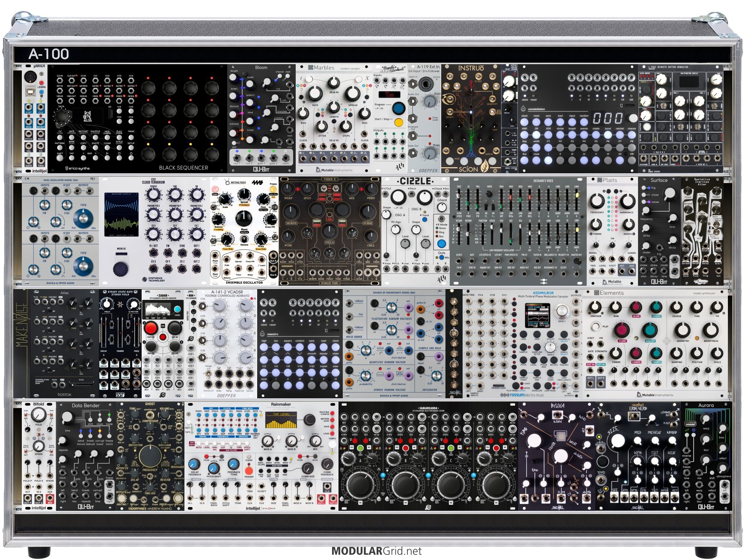This screenshot has height=560, width=754.
Task: Select the Qu-Bit Aurora module
Action: point(706,456)
